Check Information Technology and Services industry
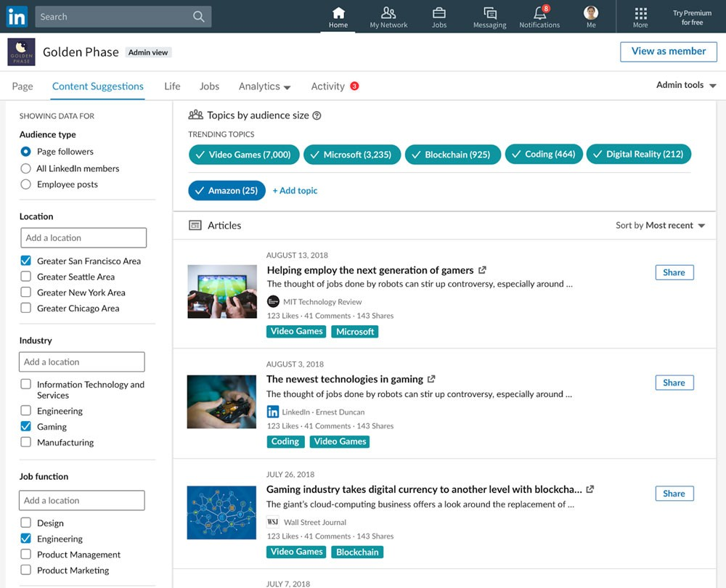Viewport: 726px width, 588px height. tap(26, 384)
